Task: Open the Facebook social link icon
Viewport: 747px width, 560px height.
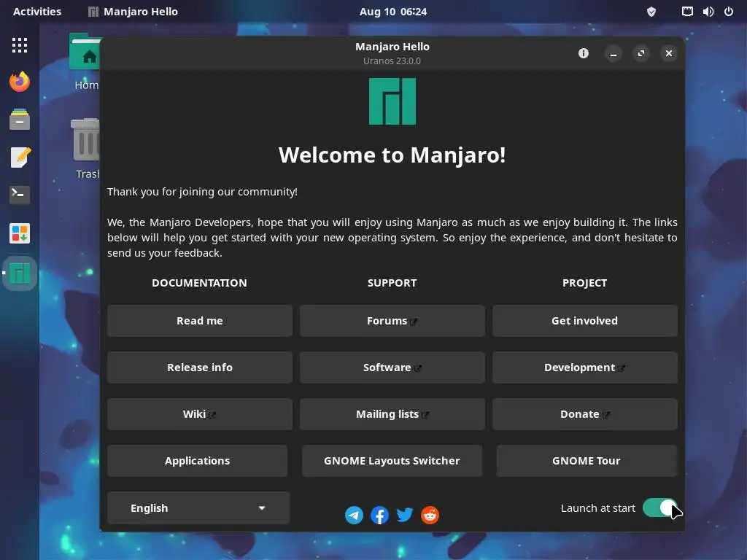Action: 379,515
